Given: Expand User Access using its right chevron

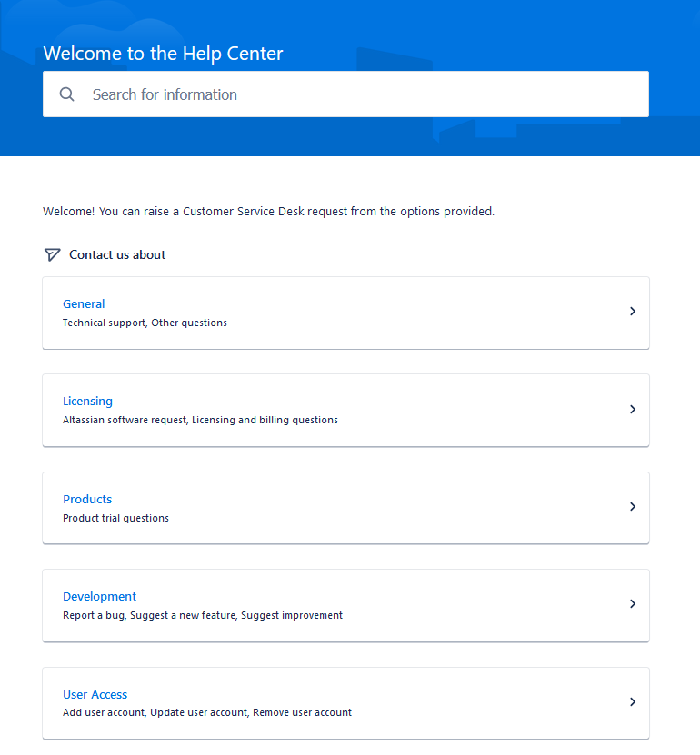Looking at the screenshot, I should point(633,702).
